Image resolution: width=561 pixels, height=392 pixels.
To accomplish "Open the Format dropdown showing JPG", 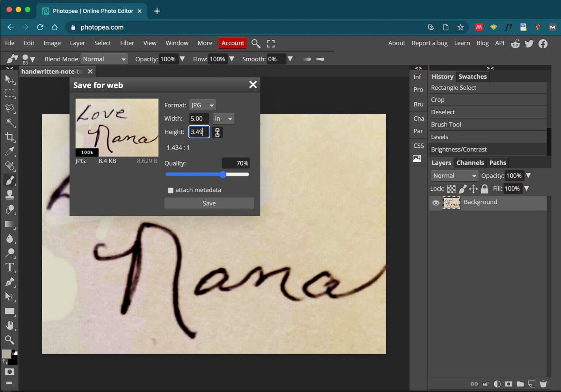I will (202, 105).
